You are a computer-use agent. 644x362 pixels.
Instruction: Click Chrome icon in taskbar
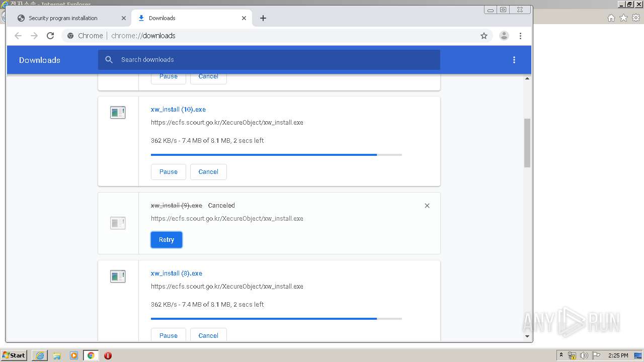[x=91, y=355]
